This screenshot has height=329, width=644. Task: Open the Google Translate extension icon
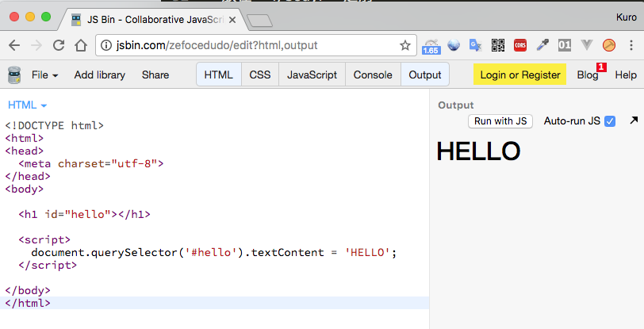pos(476,45)
